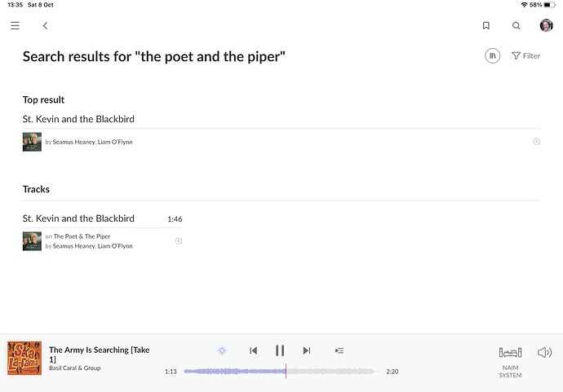Open the Filter options

point(526,56)
